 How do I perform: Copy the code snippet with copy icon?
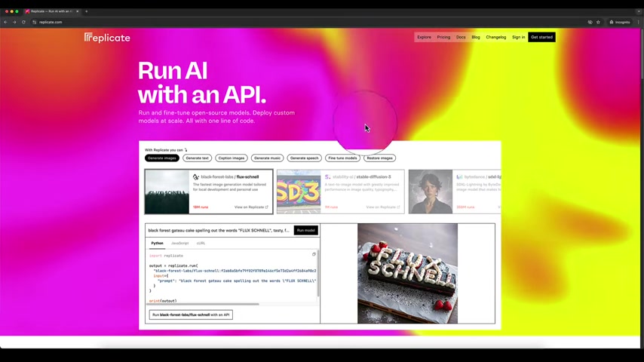click(x=314, y=254)
